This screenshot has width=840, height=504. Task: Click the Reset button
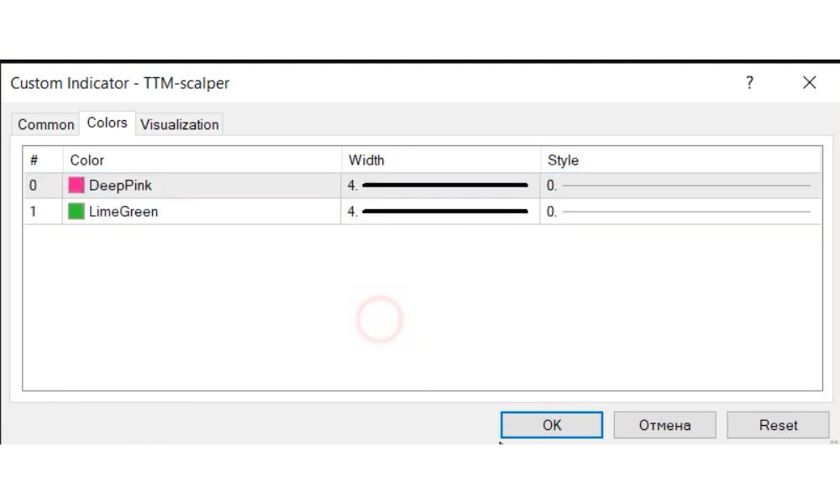pos(778,425)
